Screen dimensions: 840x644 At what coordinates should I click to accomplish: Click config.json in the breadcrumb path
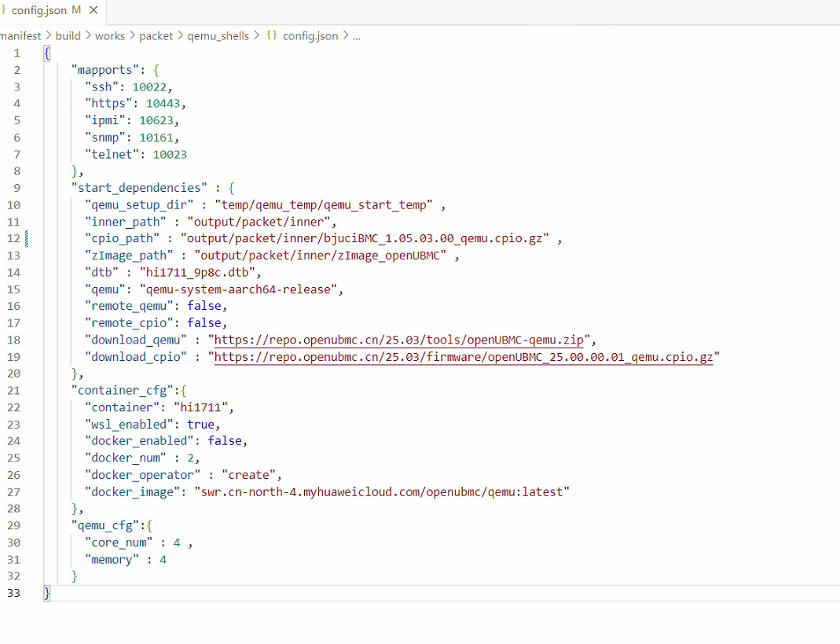(310, 35)
